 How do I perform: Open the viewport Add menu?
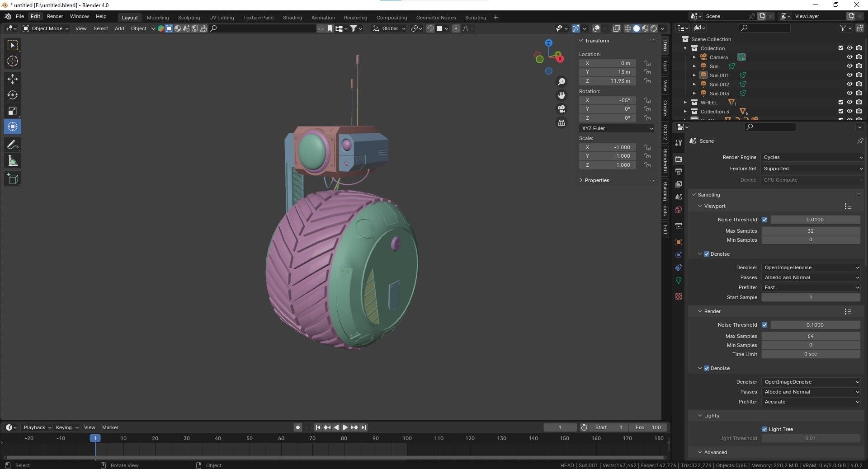point(119,28)
